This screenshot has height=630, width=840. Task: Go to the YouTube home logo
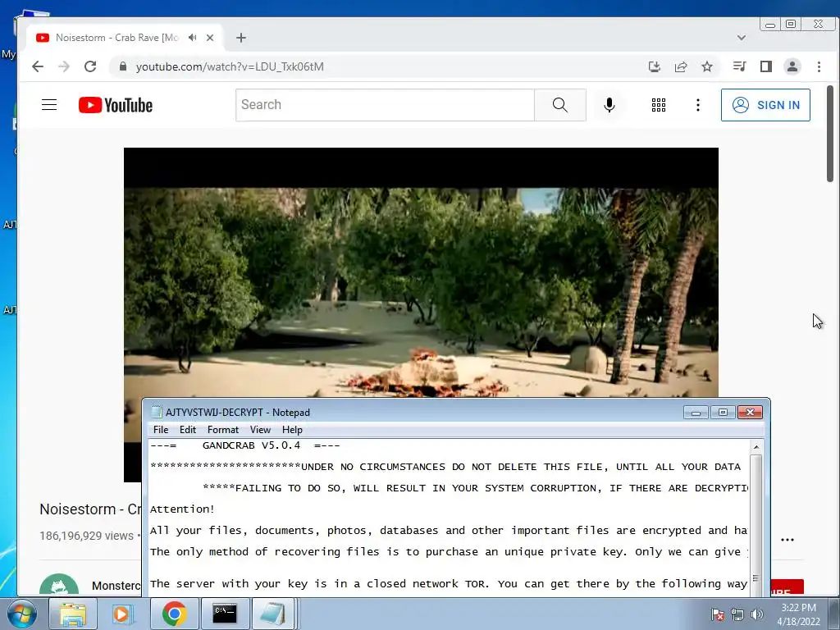[116, 105]
